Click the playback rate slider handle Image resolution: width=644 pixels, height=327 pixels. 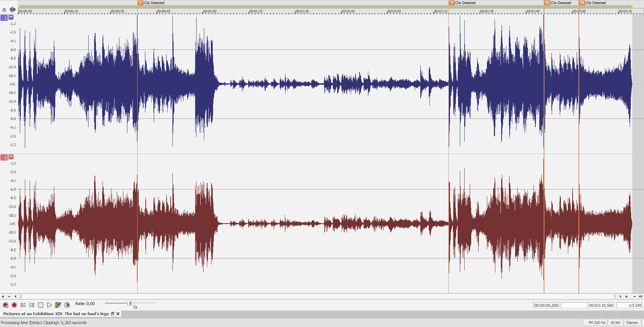pyautogui.click(x=130, y=303)
